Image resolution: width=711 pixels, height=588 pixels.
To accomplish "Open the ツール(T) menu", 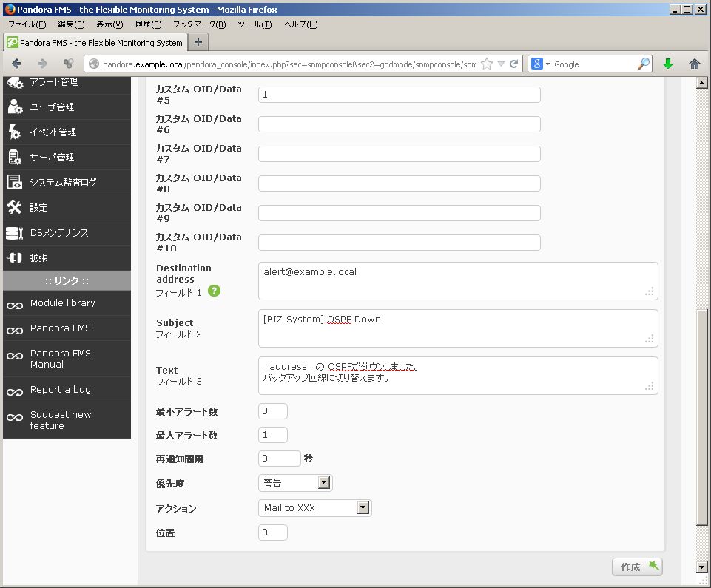I will [x=255, y=24].
